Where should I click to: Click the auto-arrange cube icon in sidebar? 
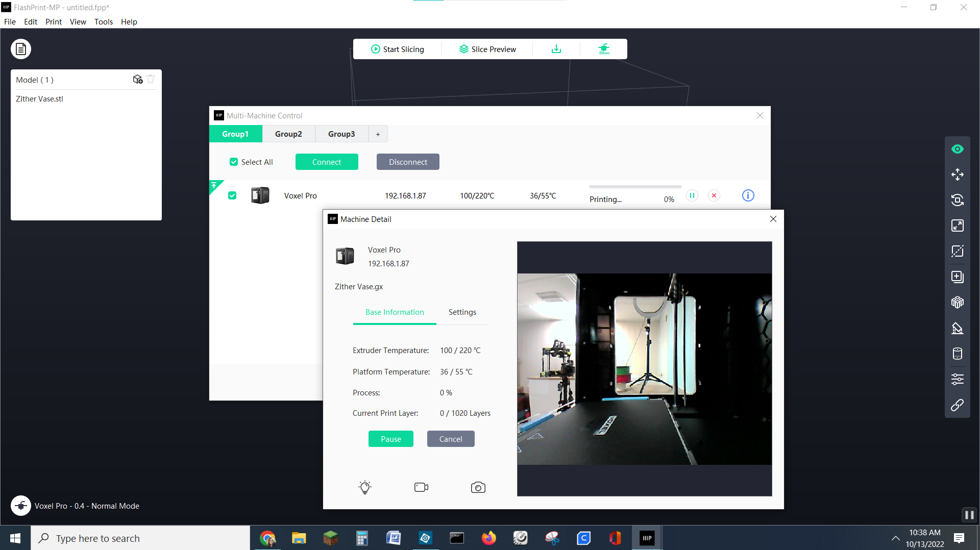958,302
